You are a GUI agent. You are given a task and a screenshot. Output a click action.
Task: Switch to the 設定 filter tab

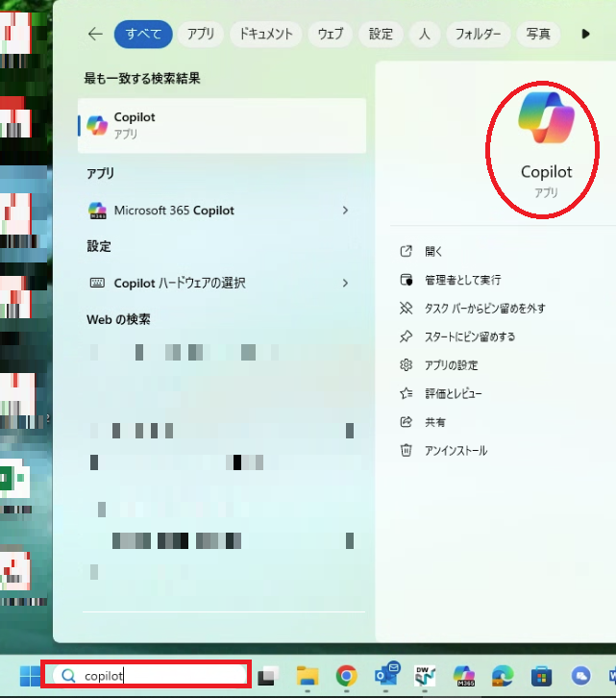(x=381, y=34)
